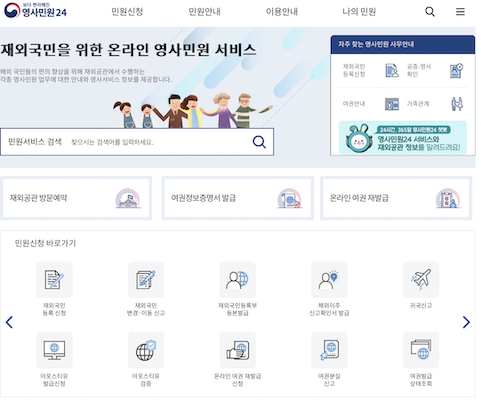481x400 pixels.
Task: Go home via 영사민원24 logo
Action: pos(35,11)
